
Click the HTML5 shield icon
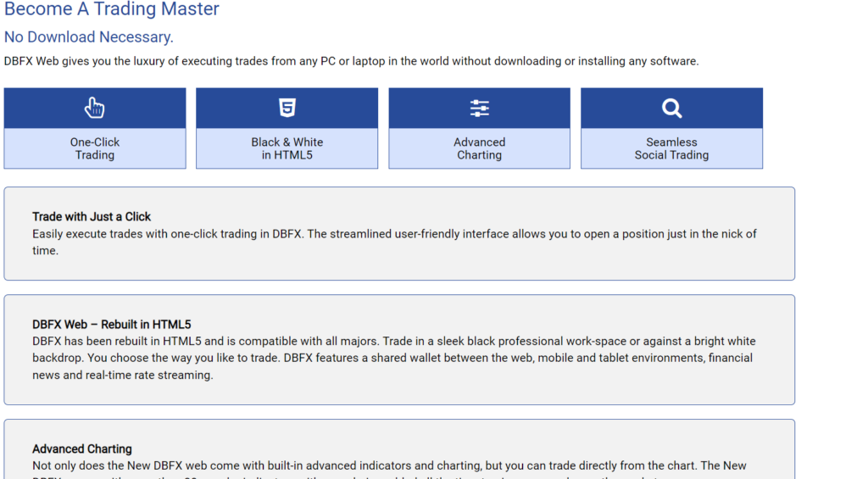click(287, 108)
